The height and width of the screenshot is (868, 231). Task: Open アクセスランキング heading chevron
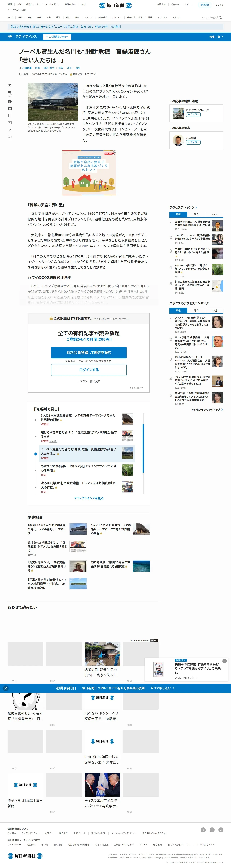(x=196, y=208)
